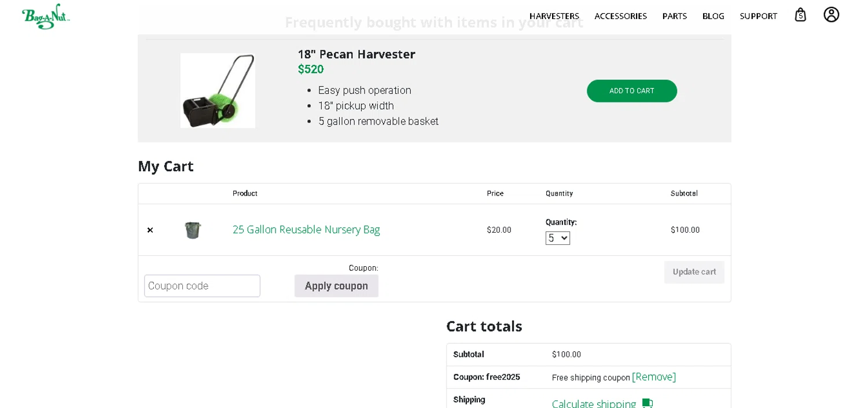Click the Cart totals heading
This screenshot has width=868, height=408.
[484, 326]
